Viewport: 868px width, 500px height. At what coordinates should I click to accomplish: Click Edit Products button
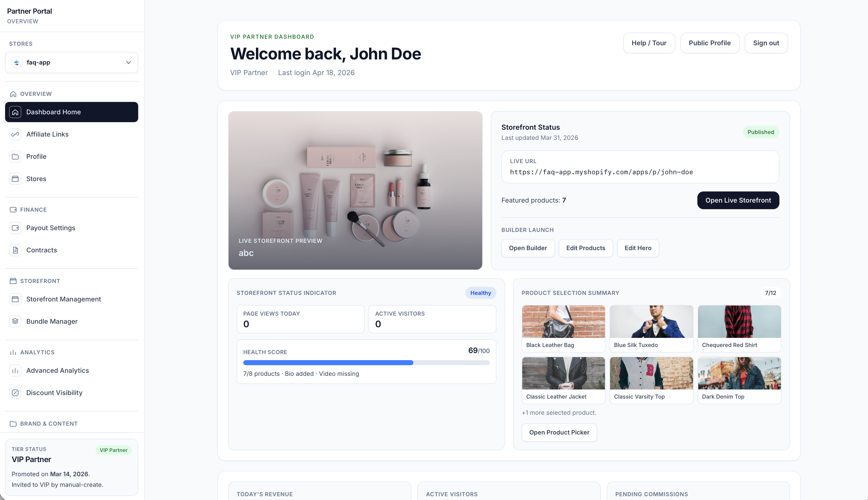(586, 248)
